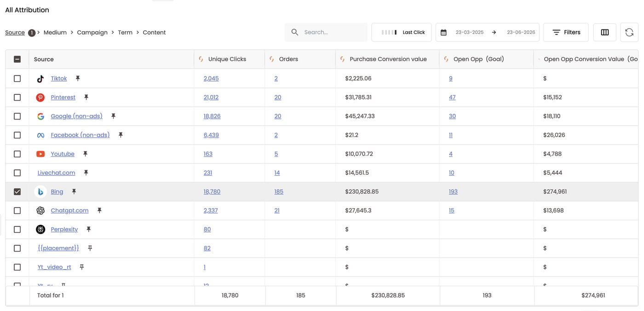
Task: Click in the Search input field
Action: click(326, 32)
